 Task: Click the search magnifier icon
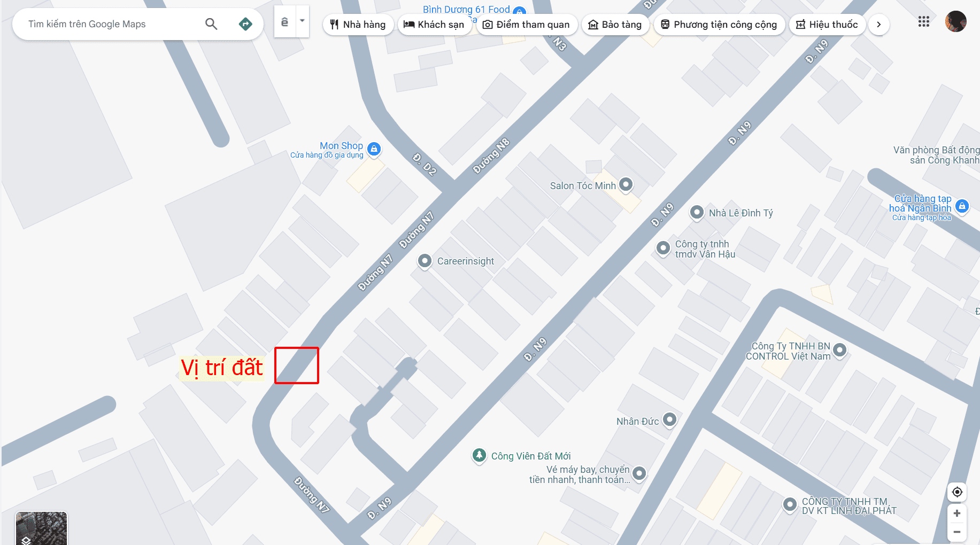(x=211, y=24)
